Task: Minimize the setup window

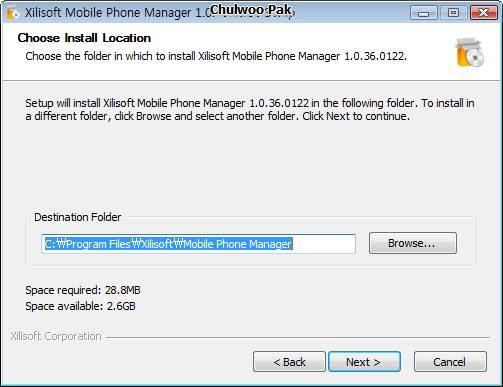Action: [x=424, y=13]
